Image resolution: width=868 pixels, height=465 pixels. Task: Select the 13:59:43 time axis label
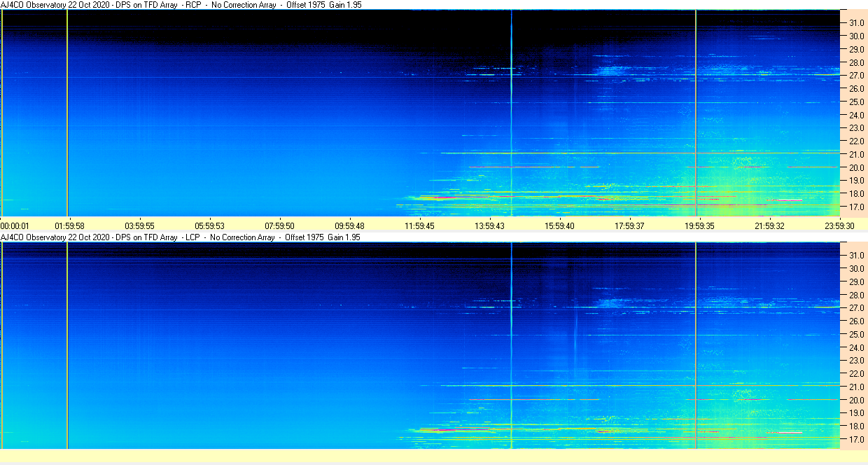(x=490, y=225)
